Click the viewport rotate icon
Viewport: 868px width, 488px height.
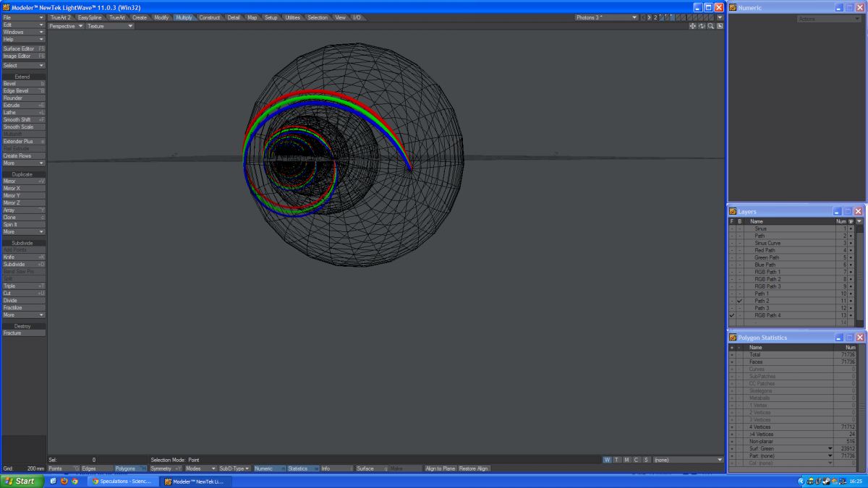click(x=702, y=26)
